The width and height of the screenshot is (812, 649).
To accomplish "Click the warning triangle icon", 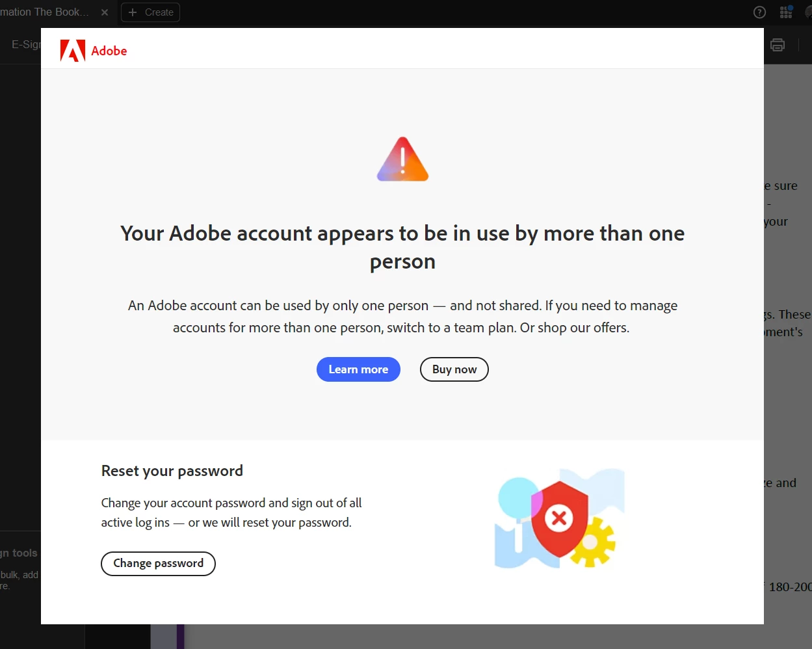I will [402, 159].
